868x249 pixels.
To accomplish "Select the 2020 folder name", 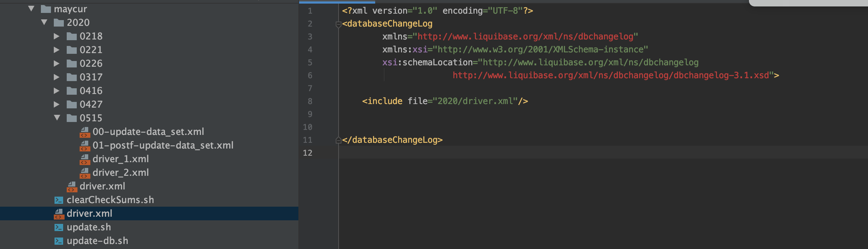I will [78, 23].
